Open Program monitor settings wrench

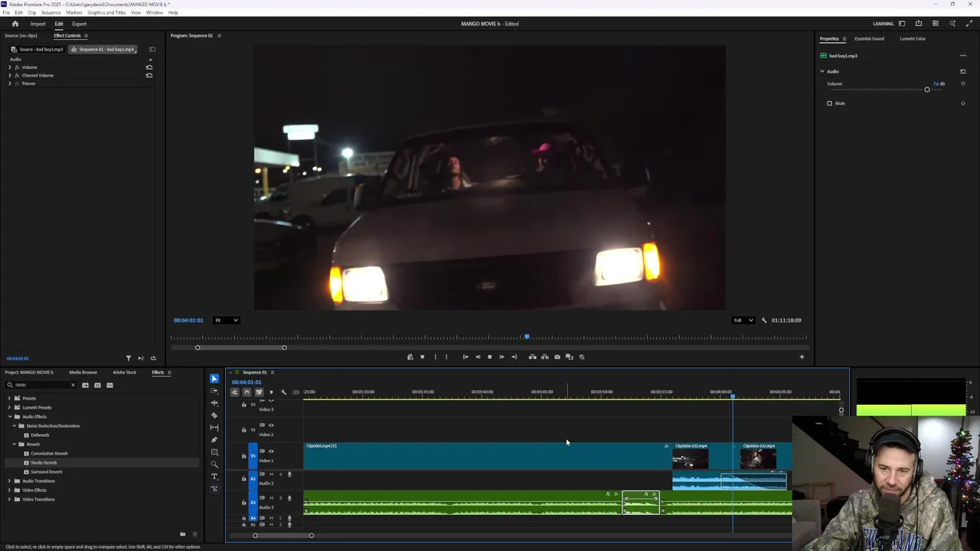(764, 321)
